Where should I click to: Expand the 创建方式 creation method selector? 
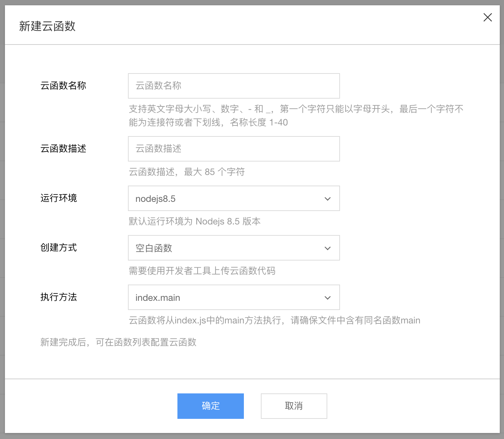tap(234, 248)
